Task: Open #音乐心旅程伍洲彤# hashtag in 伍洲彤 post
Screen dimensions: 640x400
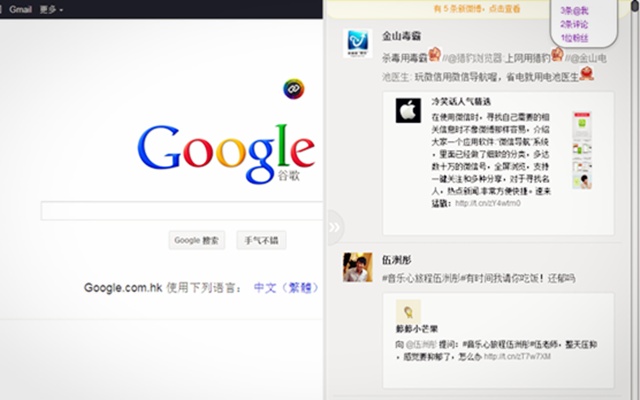Action: pos(422,278)
